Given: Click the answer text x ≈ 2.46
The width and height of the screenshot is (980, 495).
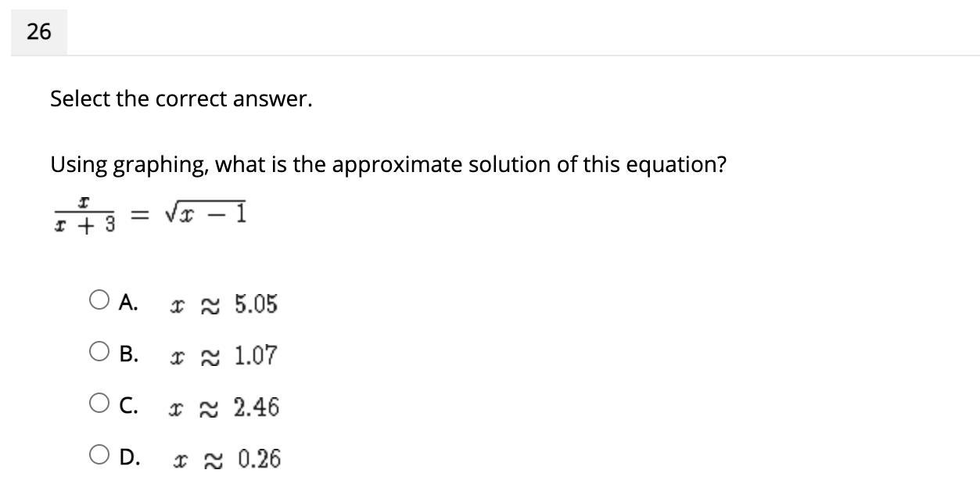Looking at the screenshot, I should [224, 407].
